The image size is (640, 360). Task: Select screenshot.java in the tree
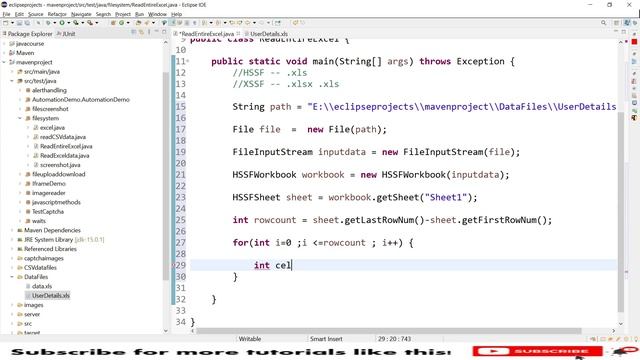click(x=60, y=165)
